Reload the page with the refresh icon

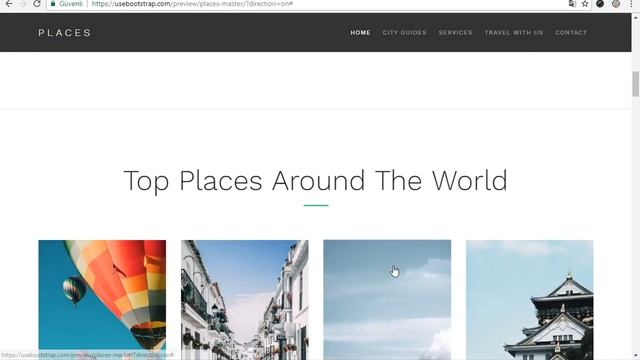coord(37,4)
